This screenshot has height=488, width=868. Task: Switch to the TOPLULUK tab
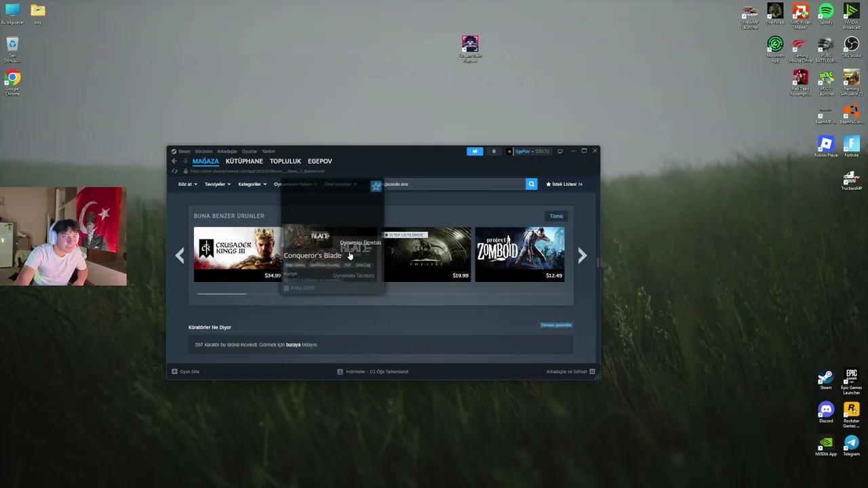click(285, 161)
